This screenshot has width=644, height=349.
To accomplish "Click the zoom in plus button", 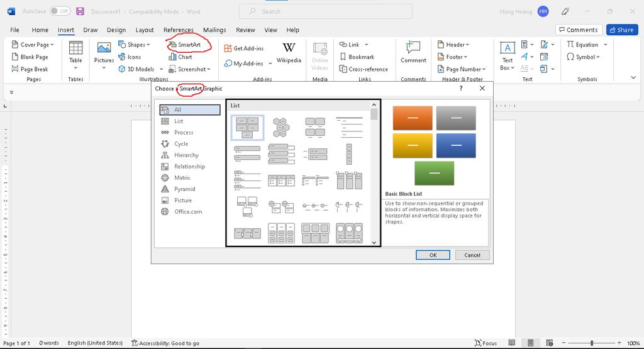I will (619, 343).
